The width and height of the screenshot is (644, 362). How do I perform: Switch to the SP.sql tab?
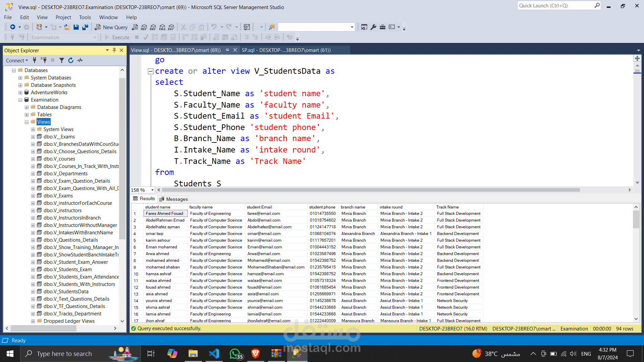(x=286, y=50)
